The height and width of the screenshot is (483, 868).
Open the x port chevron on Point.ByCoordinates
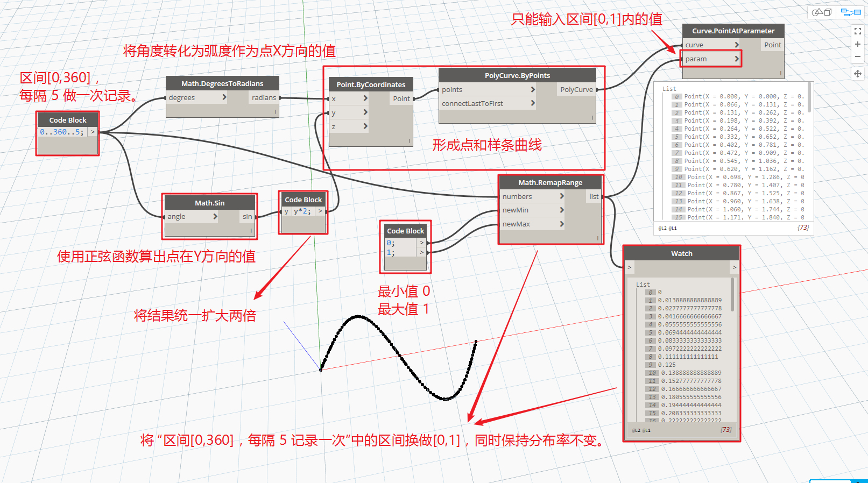pos(365,98)
